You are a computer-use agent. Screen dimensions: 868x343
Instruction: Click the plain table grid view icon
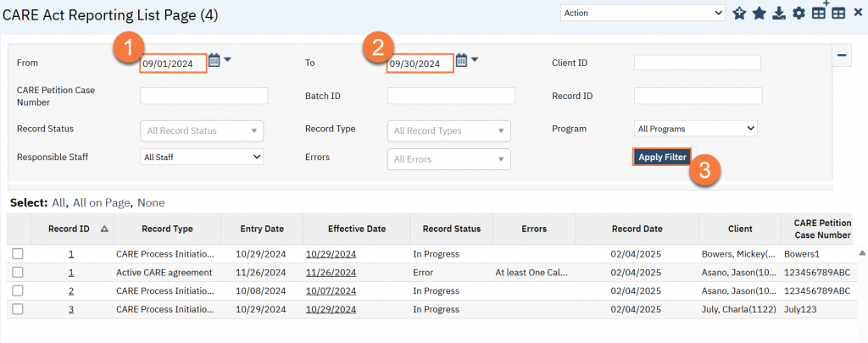click(x=838, y=14)
